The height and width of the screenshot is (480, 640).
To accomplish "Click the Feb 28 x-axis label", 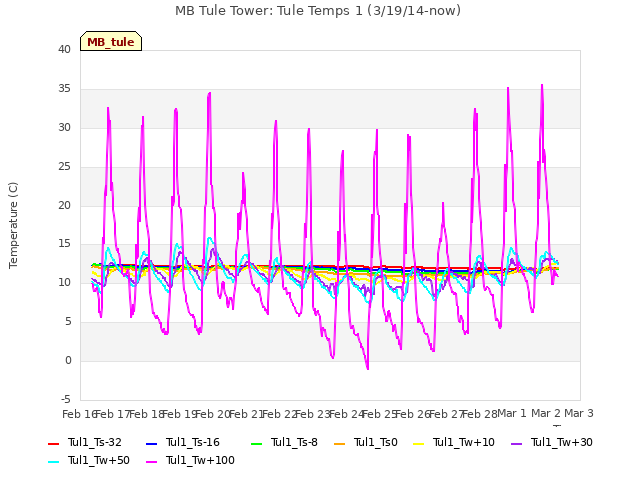I will pos(480,414).
